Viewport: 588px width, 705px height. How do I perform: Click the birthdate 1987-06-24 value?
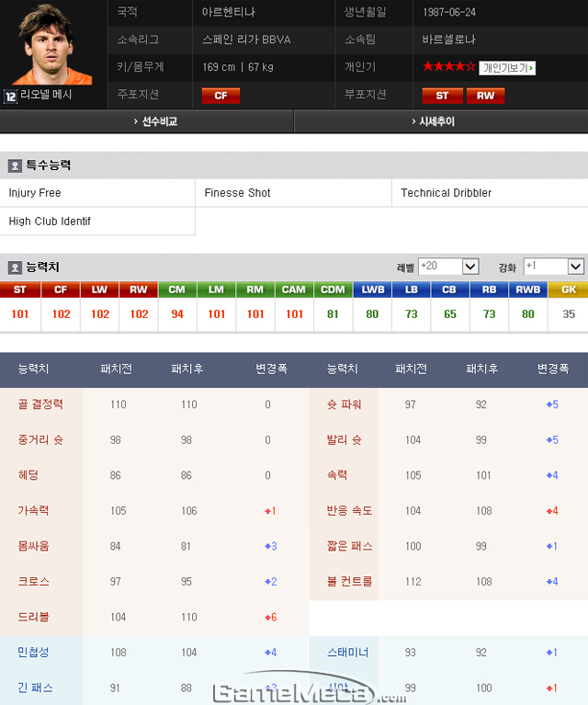click(x=449, y=12)
